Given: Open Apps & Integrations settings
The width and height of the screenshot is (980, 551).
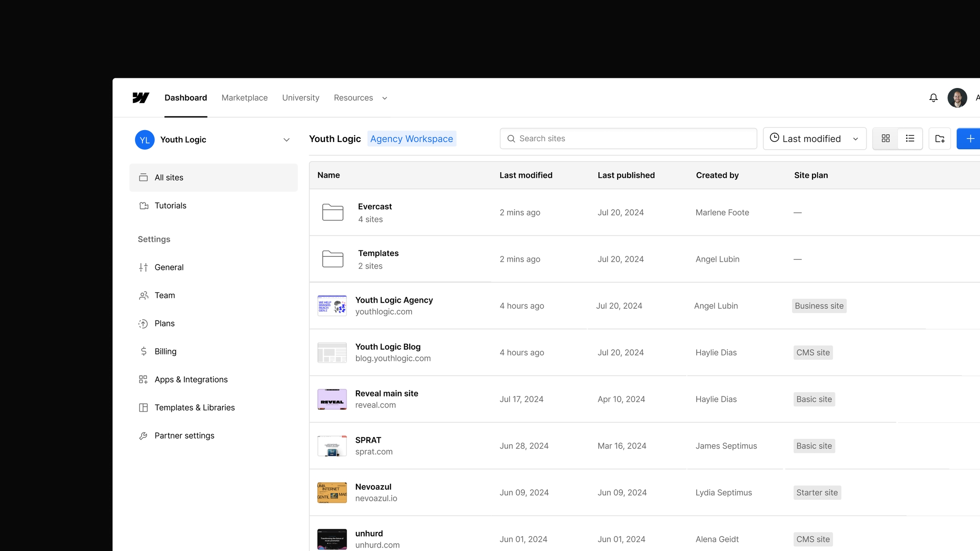Looking at the screenshot, I should pyautogui.click(x=191, y=379).
